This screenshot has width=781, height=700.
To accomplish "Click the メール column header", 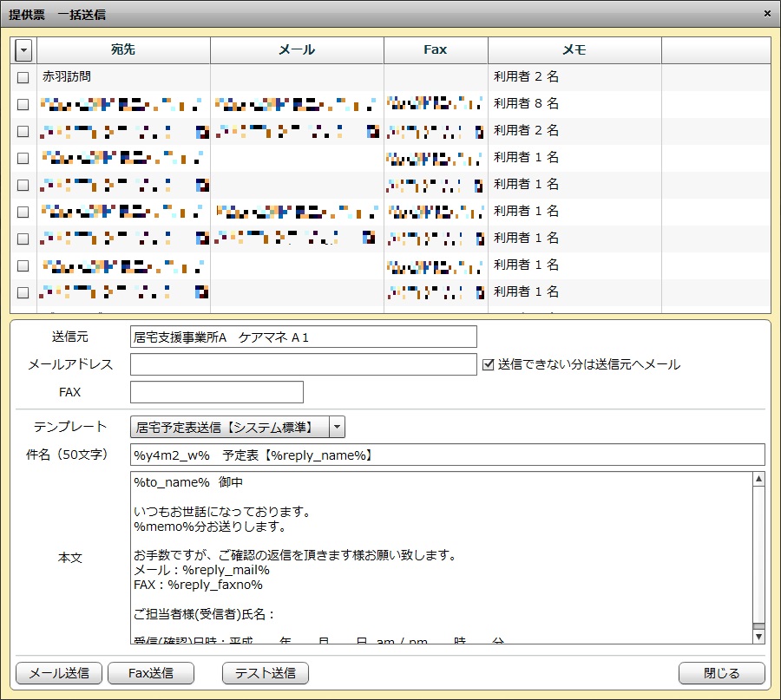I will coord(297,50).
